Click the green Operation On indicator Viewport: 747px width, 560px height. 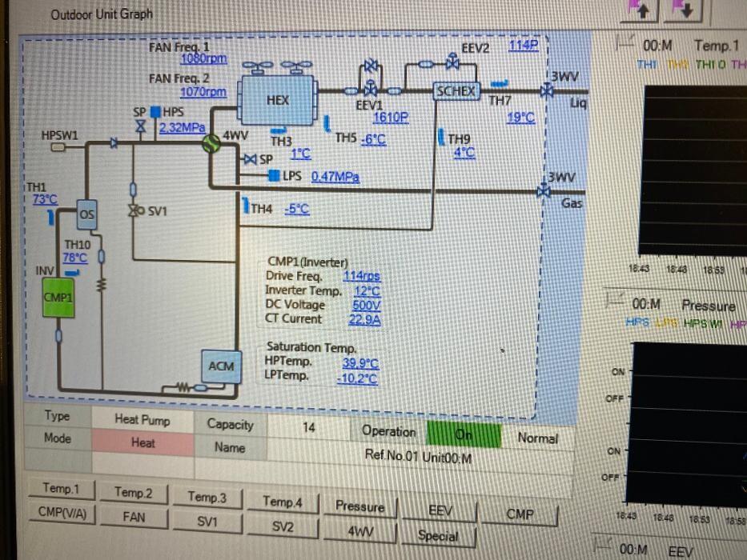tap(464, 434)
